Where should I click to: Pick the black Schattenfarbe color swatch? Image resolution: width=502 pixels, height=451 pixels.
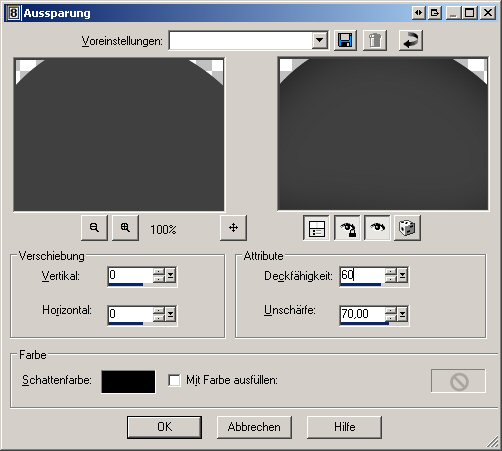click(128, 382)
